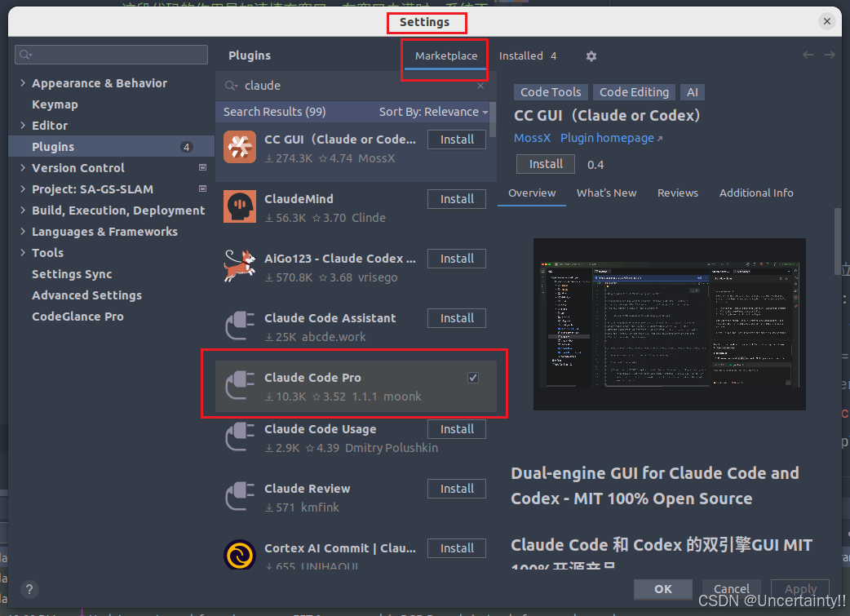Select Advanced Settings in the tree
This screenshot has width=850, height=616.
[86, 295]
